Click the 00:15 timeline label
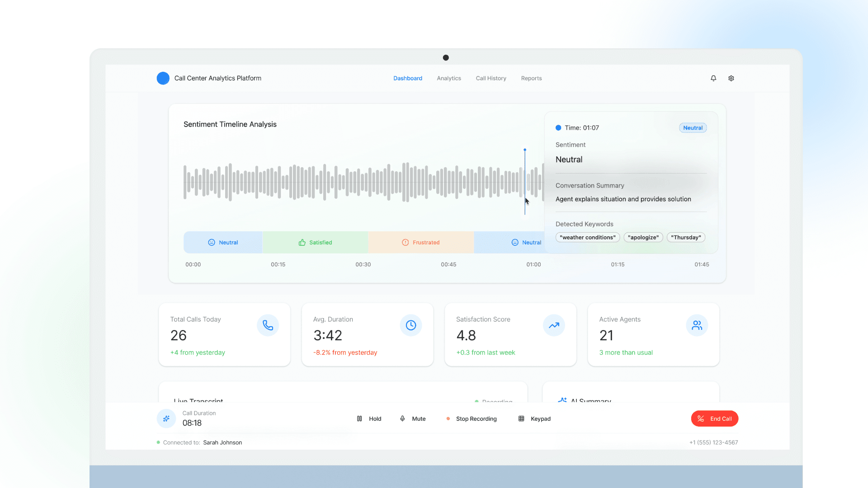This screenshot has height=488, width=868. [278, 264]
